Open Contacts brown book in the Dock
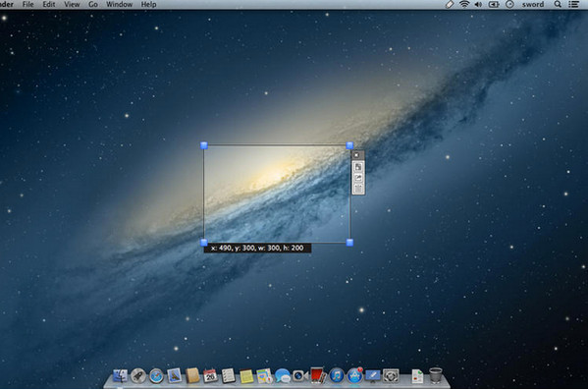588x390 pixels. [192, 375]
